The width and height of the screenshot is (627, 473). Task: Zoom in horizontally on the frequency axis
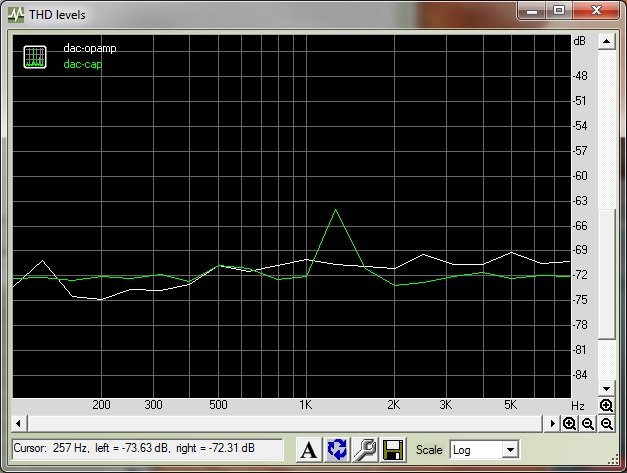569,423
